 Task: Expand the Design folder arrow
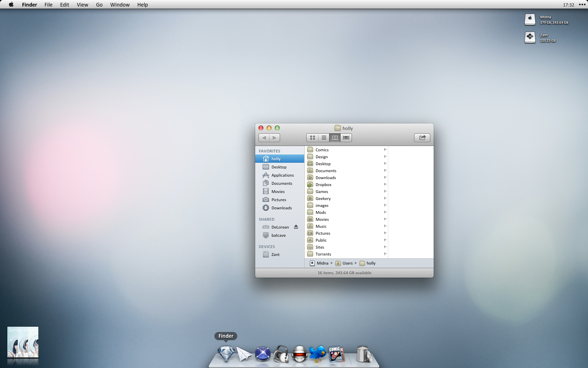[385, 157]
